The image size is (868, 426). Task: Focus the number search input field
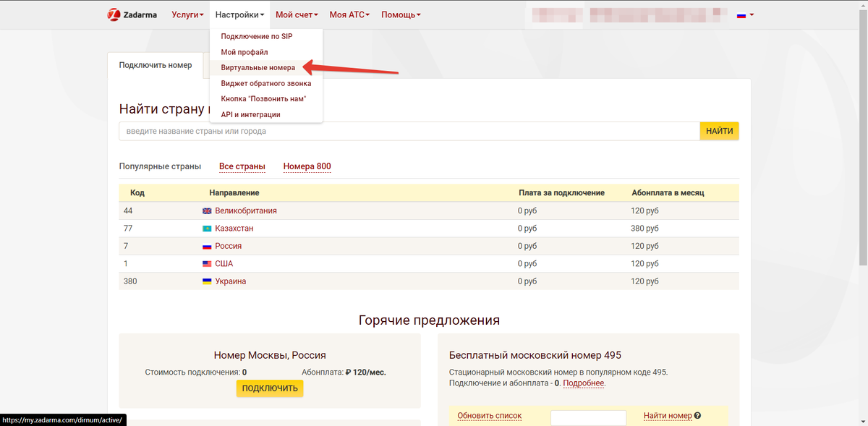click(x=589, y=418)
